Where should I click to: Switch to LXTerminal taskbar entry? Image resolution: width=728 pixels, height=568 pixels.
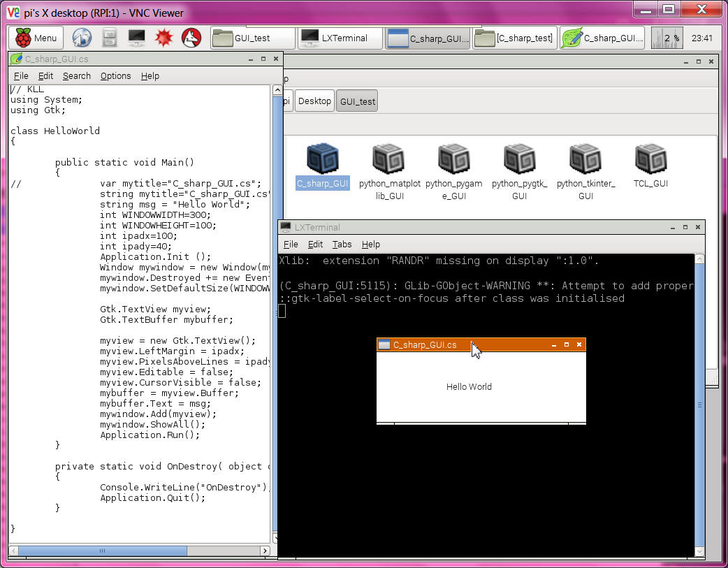point(340,38)
